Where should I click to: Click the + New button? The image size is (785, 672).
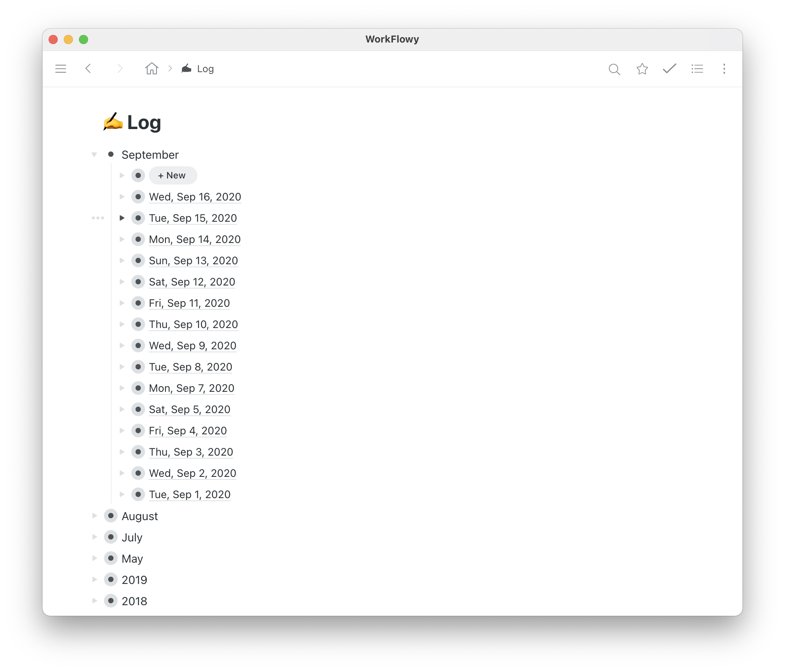[x=172, y=175]
